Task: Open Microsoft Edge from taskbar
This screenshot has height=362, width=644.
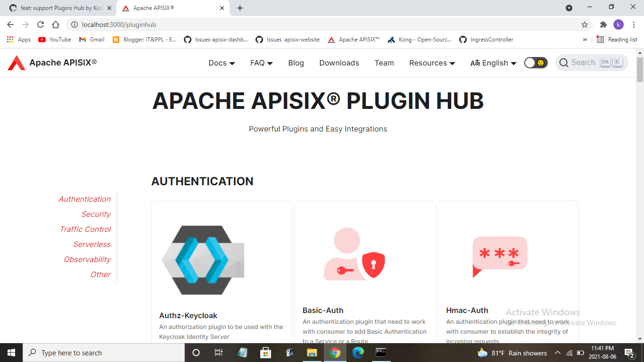Action: (x=358, y=353)
